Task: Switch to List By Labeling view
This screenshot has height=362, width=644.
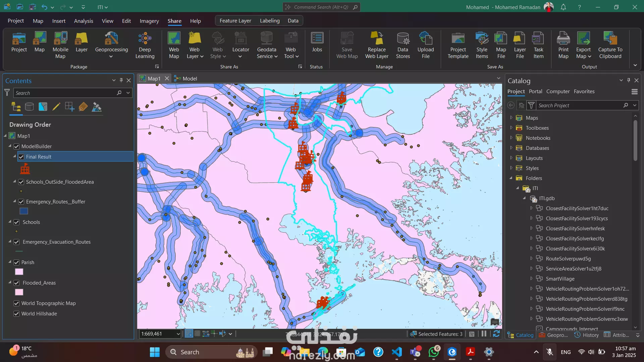Action: point(83,107)
